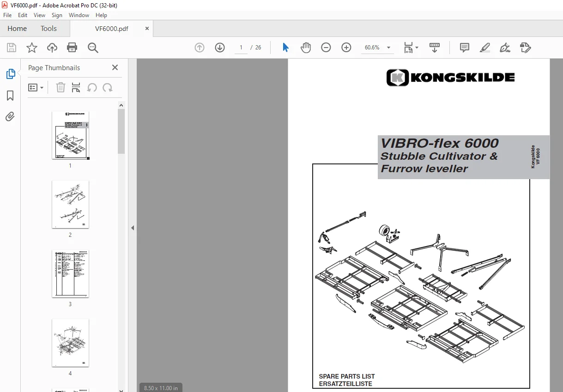The height and width of the screenshot is (392, 563).
Task: Click the SPARE PARTS LIST text
Action: [347, 376]
